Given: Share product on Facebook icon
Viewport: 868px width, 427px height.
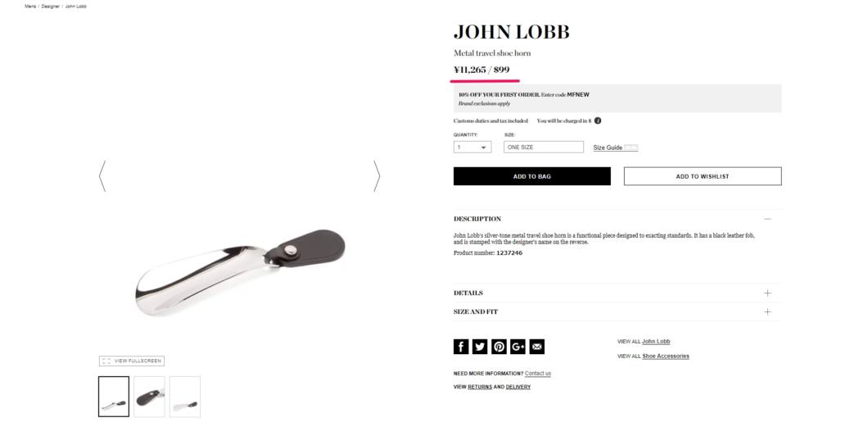Looking at the screenshot, I should (x=461, y=347).
